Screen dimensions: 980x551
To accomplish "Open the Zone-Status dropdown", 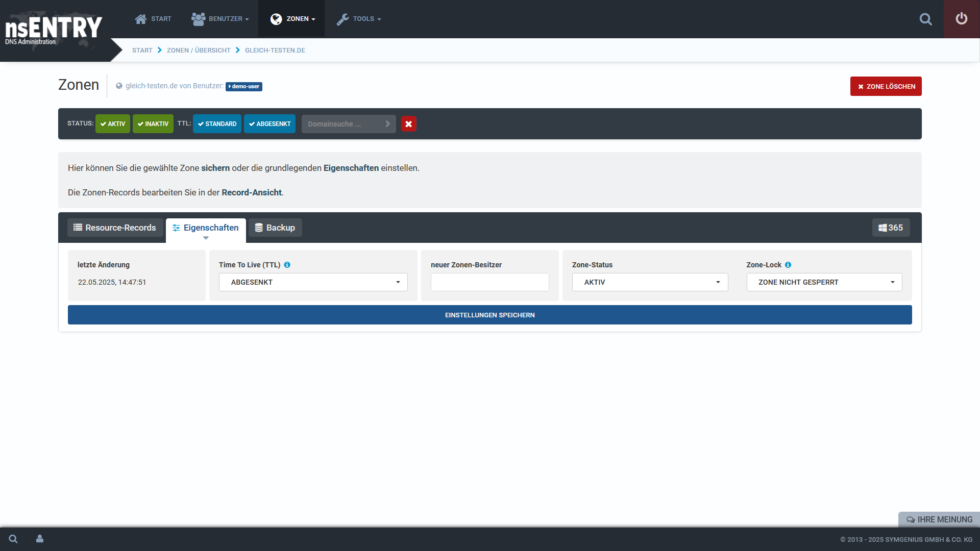I will (650, 282).
